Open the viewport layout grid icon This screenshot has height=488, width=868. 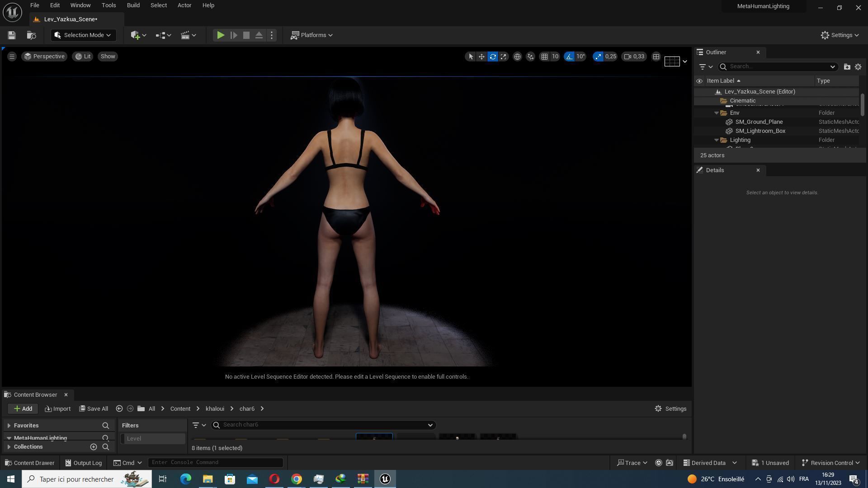click(x=656, y=56)
